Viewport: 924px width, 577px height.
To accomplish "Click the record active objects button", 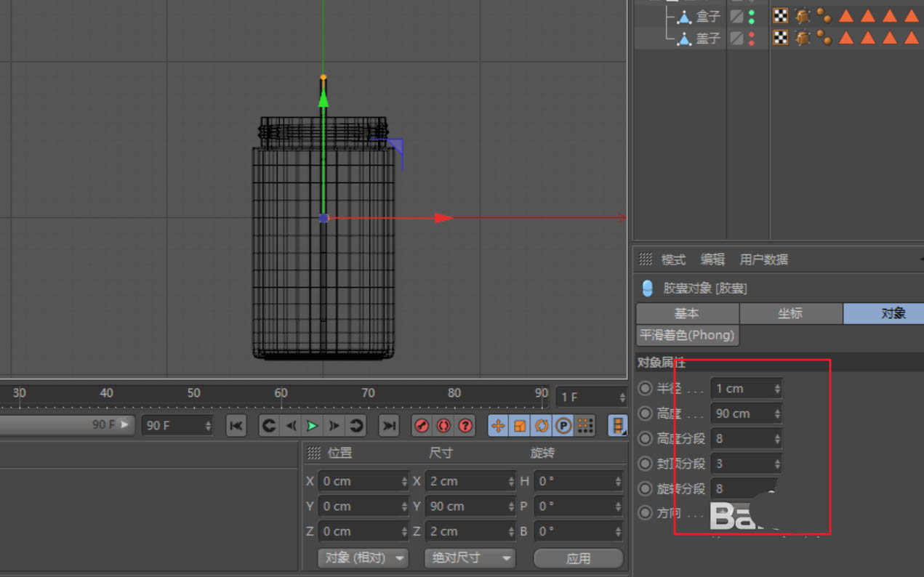I will pyautogui.click(x=422, y=426).
